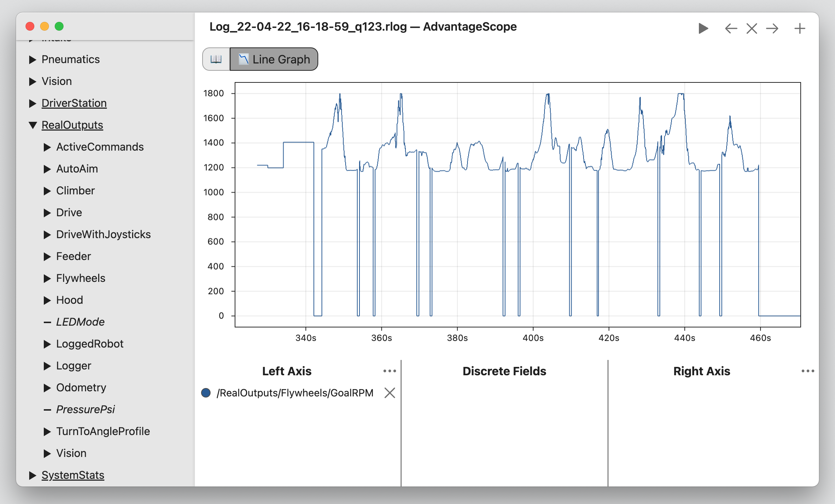This screenshot has height=504, width=835.
Task: Switch to the Line Graph tab
Action: point(274,59)
